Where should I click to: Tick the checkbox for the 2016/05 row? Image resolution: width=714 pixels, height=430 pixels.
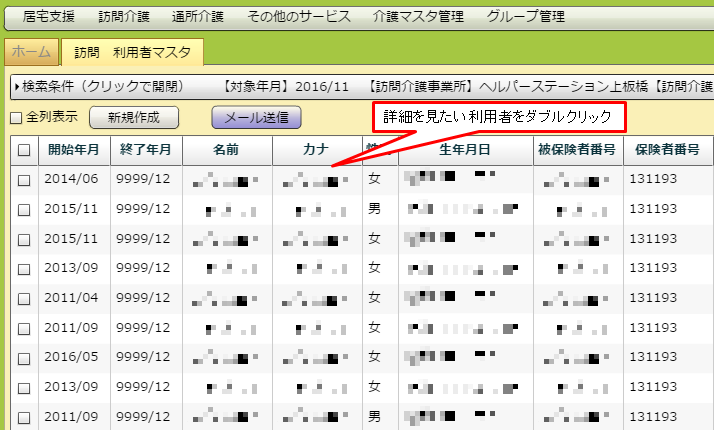[x=24, y=358]
